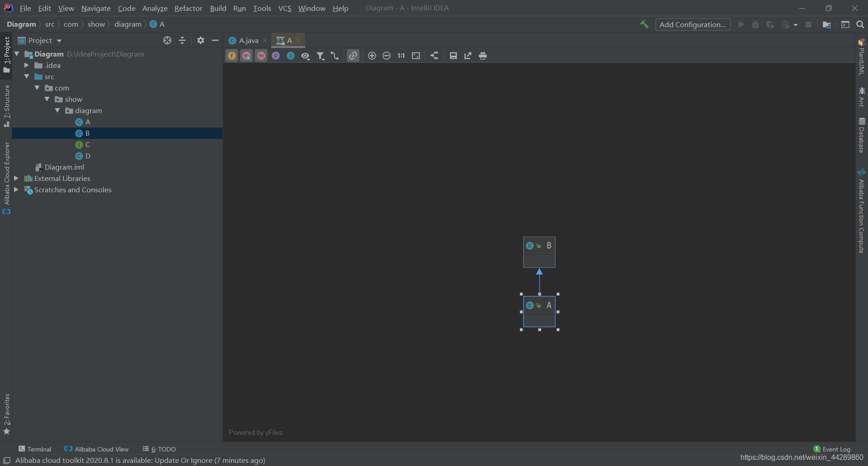Image resolution: width=868 pixels, height=466 pixels.
Task: Fit diagram content to window
Action: pos(416,56)
